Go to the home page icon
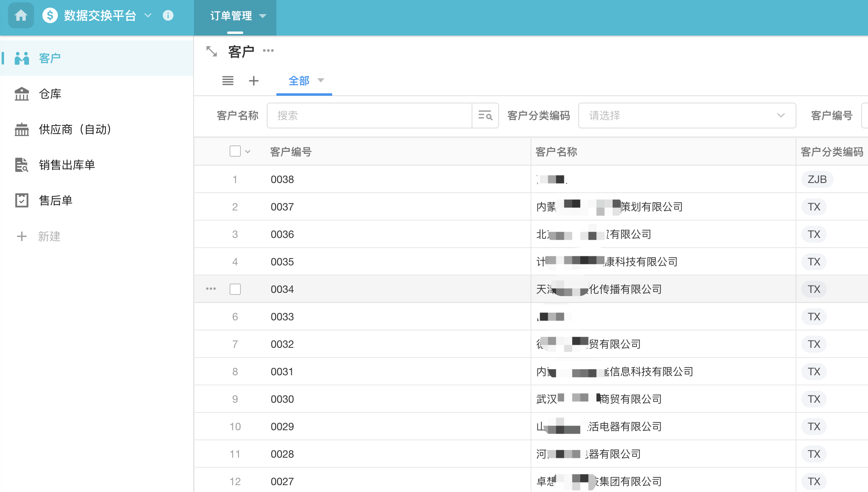The image size is (868, 492). tap(21, 16)
